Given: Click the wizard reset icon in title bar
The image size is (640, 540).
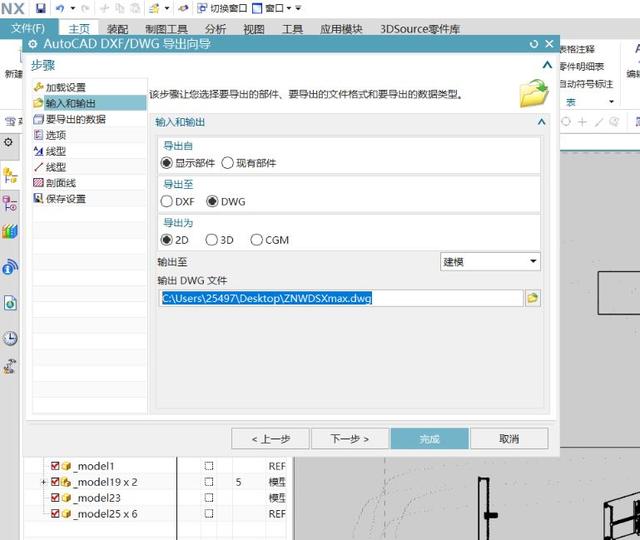Looking at the screenshot, I should (533, 44).
